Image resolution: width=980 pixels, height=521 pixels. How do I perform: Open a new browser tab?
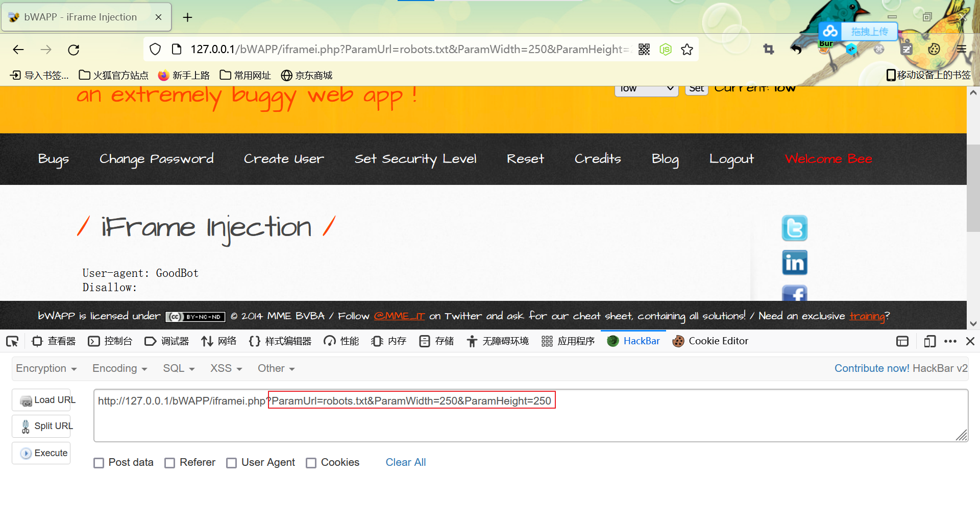pyautogui.click(x=188, y=17)
